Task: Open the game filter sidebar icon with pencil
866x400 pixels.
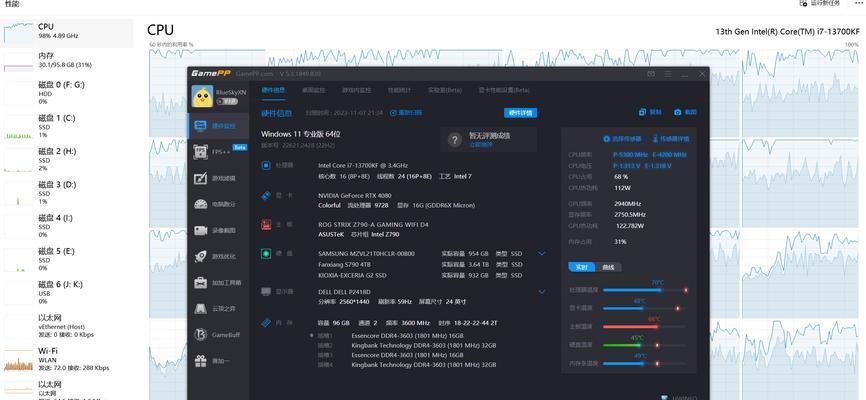Action: [x=200, y=178]
